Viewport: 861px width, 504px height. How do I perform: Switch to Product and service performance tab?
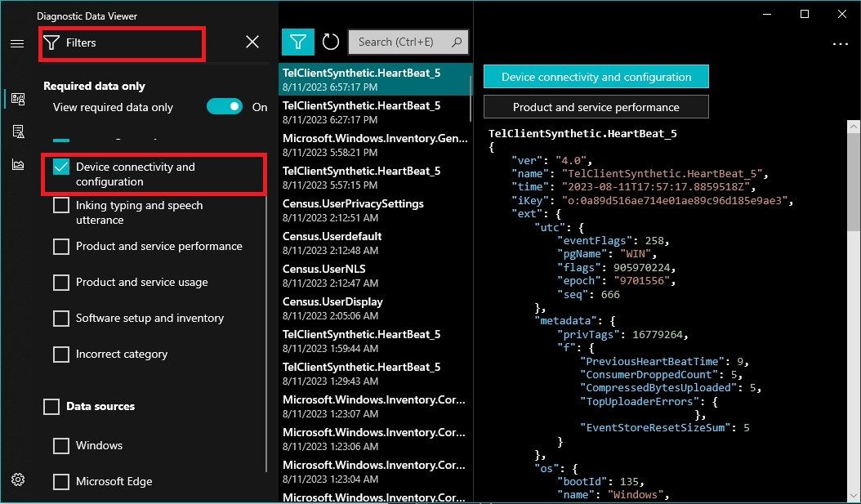click(x=596, y=106)
